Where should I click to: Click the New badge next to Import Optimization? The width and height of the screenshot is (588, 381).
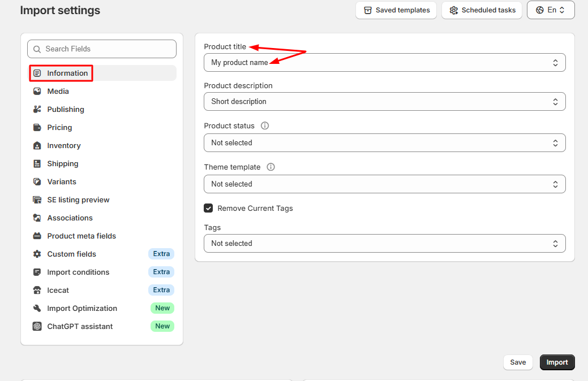(162, 308)
